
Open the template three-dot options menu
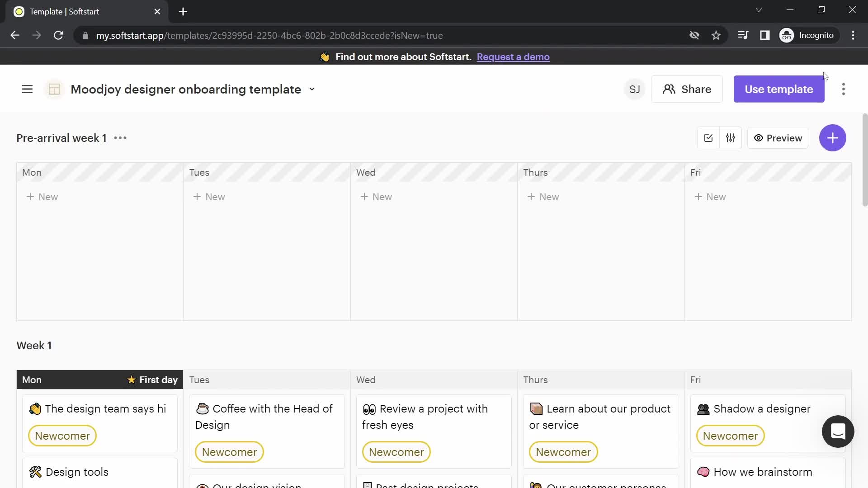pos(843,89)
